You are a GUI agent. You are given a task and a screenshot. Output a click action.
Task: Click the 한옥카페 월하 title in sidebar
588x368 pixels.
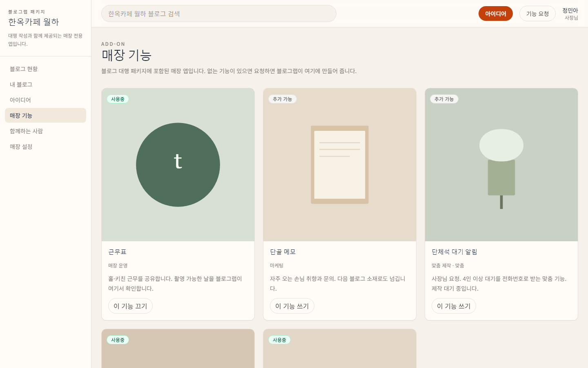33,22
